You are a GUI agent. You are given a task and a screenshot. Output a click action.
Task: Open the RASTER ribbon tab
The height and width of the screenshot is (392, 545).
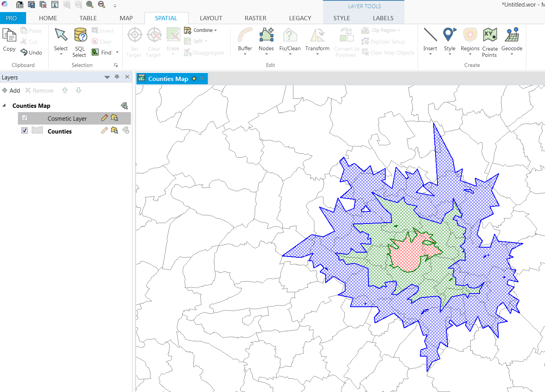point(256,18)
